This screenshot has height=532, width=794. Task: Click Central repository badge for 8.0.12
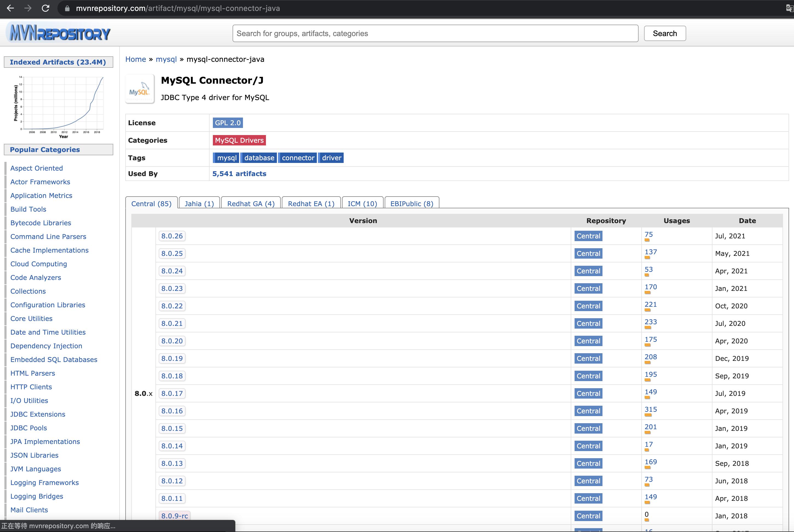click(588, 481)
